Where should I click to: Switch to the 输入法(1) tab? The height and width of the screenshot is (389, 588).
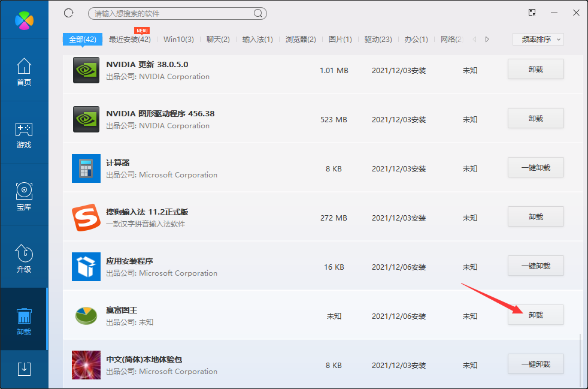(x=257, y=40)
